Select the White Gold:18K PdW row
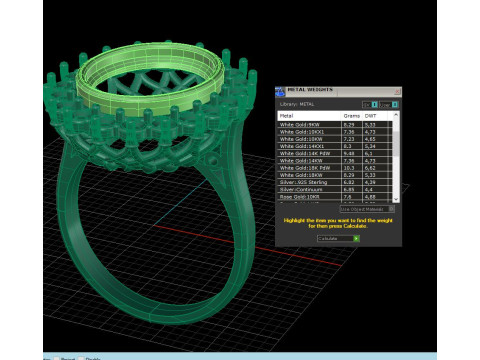The width and height of the screenshot is (480, 360). [x=335, y=168]
